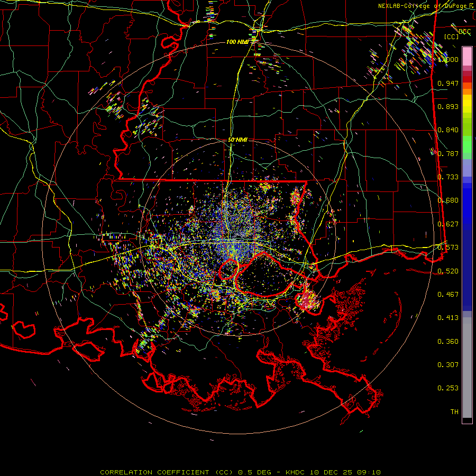
Task: Click the DCC label above the color bar
Action: pyautogui.click(x=464, y=32)
